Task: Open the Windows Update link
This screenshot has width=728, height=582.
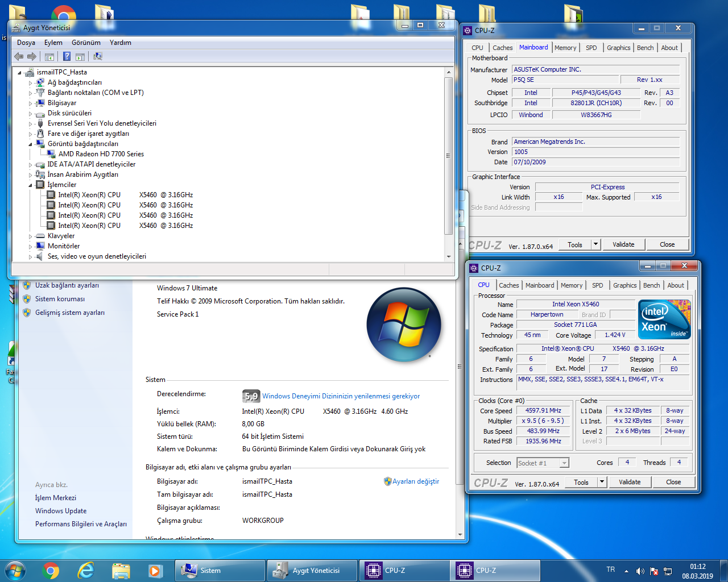Action: [61, 511]
